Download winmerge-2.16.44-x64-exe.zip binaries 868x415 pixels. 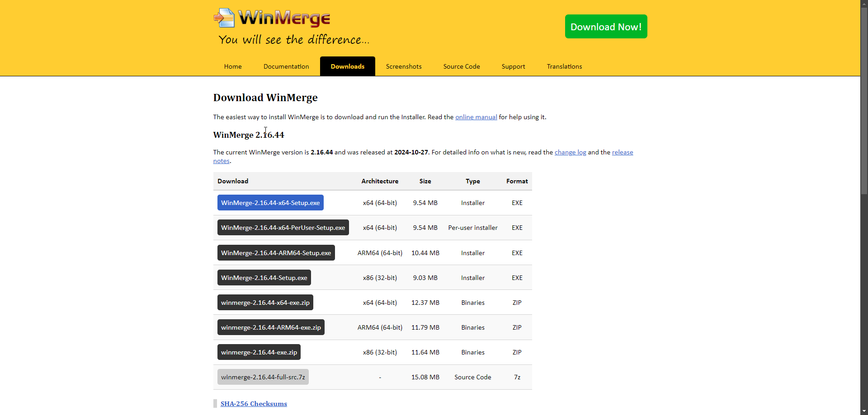click(265, 303)
